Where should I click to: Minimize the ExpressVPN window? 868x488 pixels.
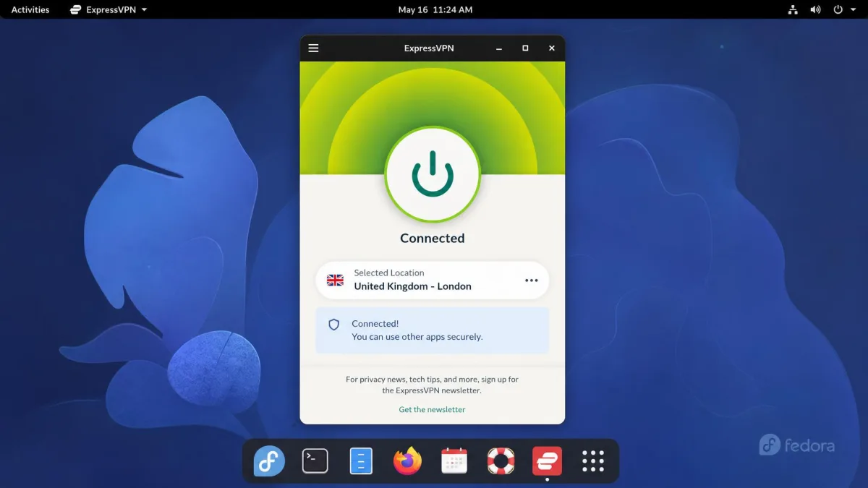499,48
